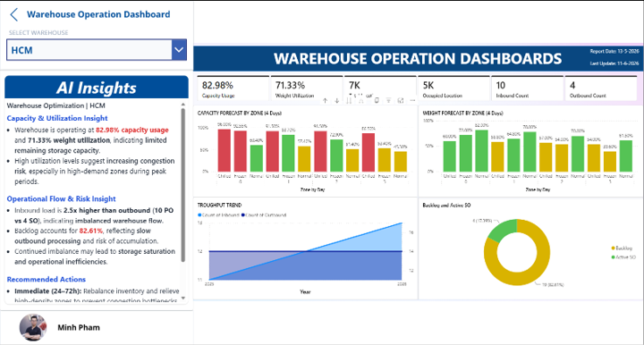Select the 5K Occupied Location card

pyautogui.click(x=453, y=88)
